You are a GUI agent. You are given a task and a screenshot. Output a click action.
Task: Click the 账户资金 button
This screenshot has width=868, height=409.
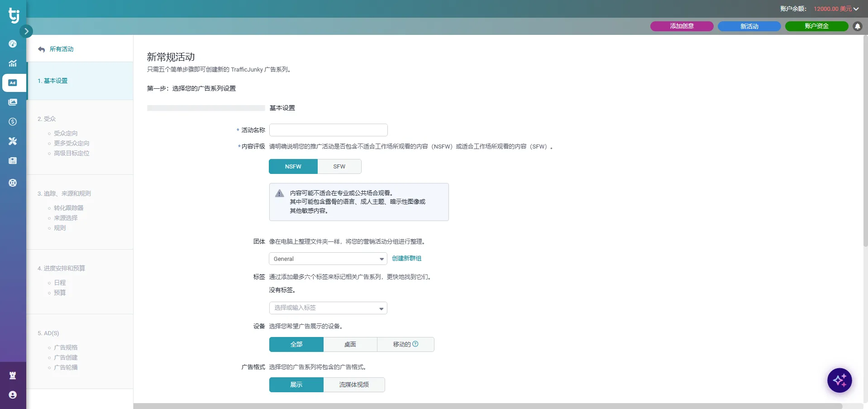tap(817, 26)
